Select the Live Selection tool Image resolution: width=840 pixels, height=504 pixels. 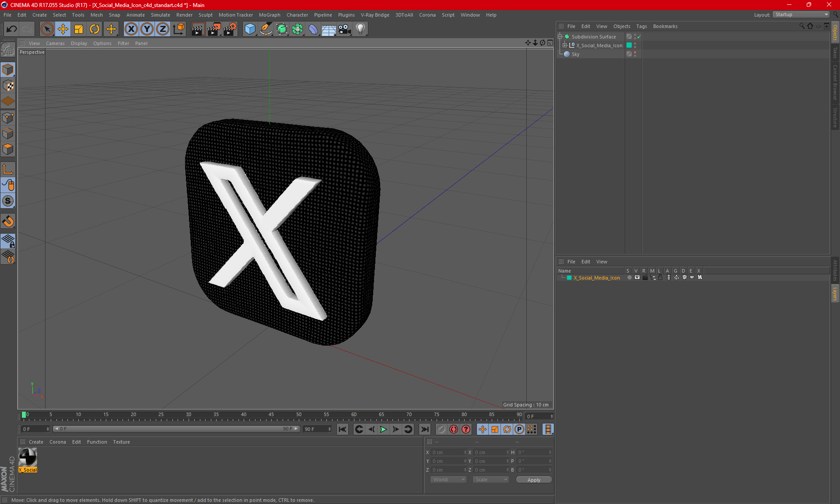pos(47,29)
